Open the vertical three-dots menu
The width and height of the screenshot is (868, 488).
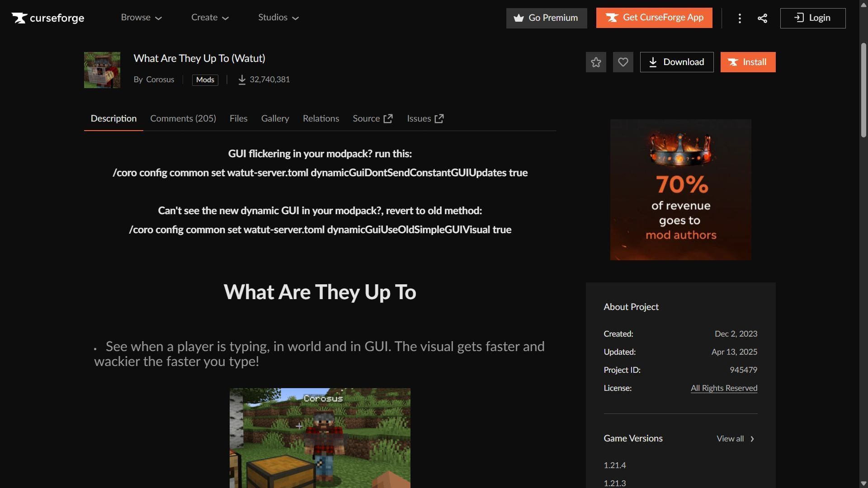(740, 18)
